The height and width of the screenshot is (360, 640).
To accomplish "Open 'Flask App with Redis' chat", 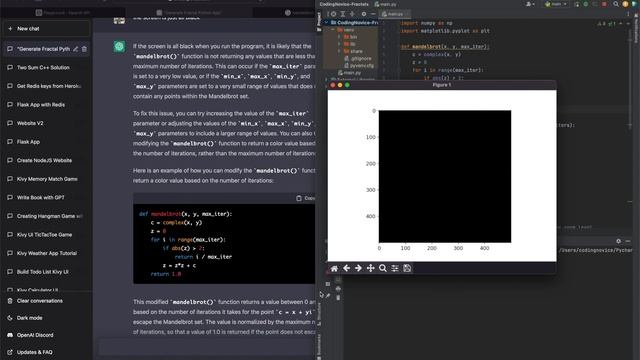I will tap(46, 104).
